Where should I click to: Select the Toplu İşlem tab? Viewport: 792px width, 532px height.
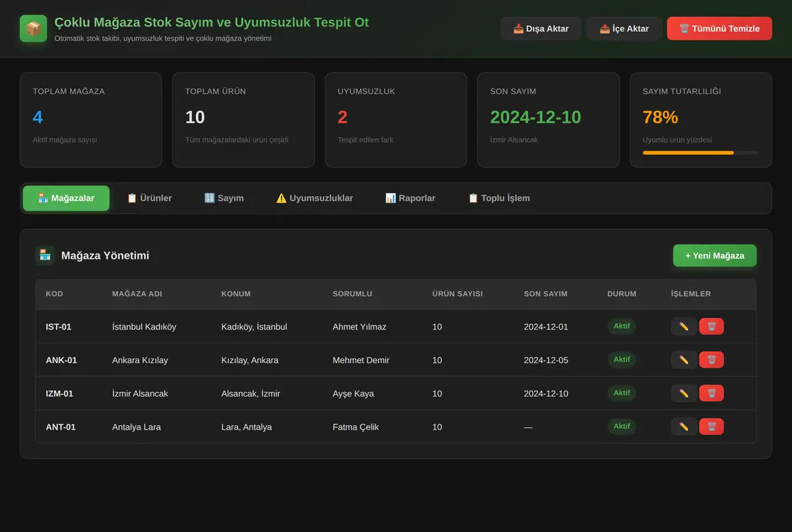pyautogui.click(x=498, y=198)
